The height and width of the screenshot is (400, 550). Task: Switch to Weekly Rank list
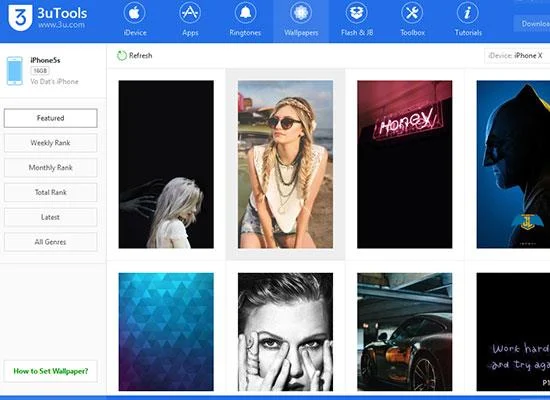tap(51, 143)
